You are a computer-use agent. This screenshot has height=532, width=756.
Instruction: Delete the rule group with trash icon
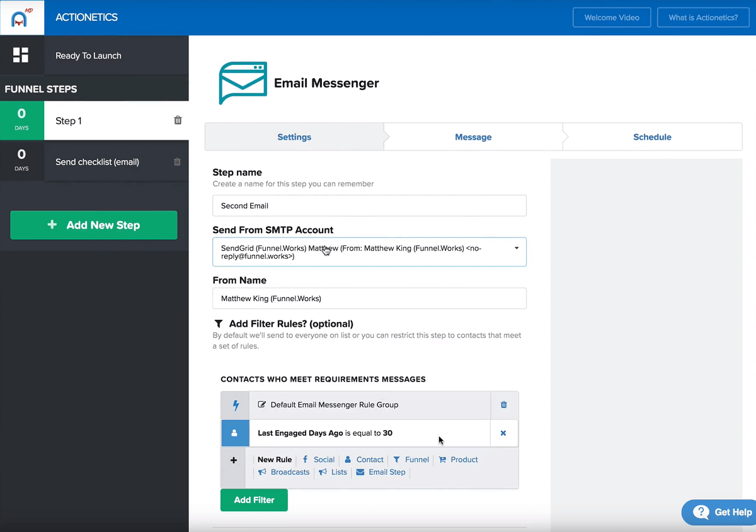coord(504,405)
